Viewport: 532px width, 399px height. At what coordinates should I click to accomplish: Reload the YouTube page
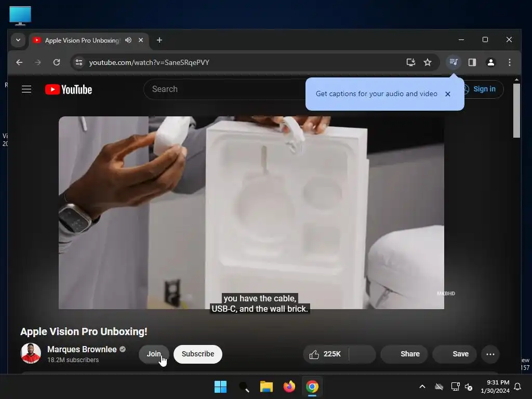57,62
